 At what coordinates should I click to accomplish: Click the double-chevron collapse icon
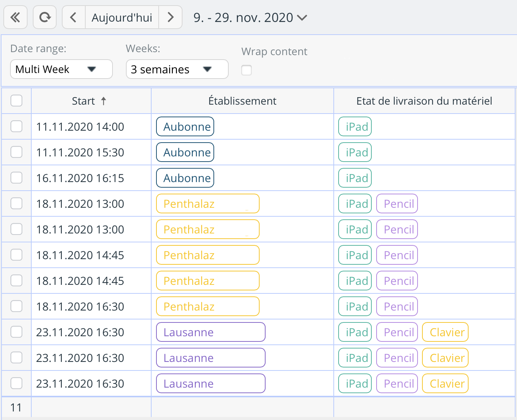point(15,17)
